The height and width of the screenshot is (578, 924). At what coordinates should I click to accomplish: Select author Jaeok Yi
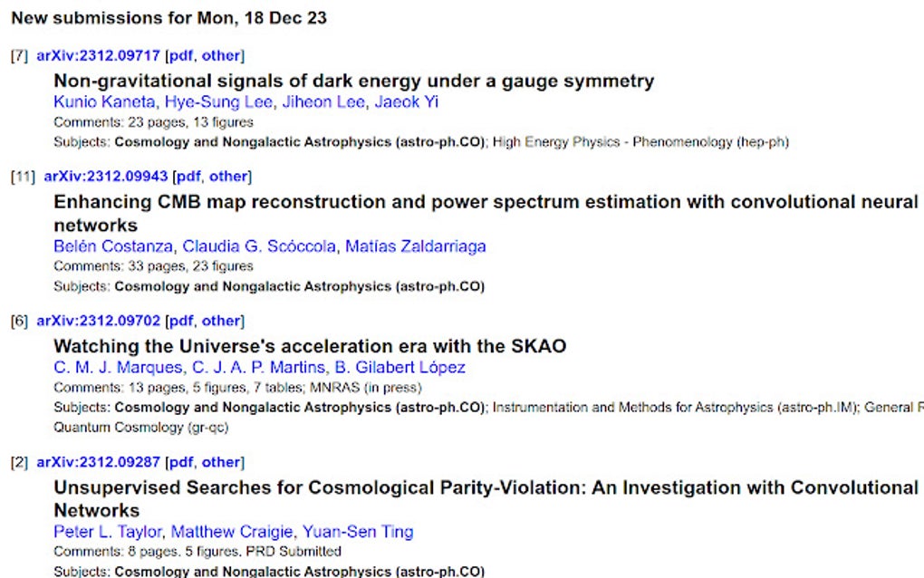click(407, 101)
